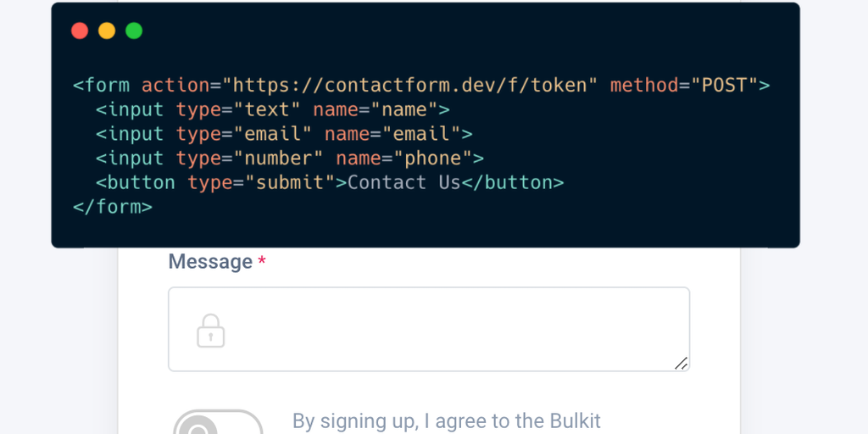
Task: Click the Message field label
Action: pos(210,262)
